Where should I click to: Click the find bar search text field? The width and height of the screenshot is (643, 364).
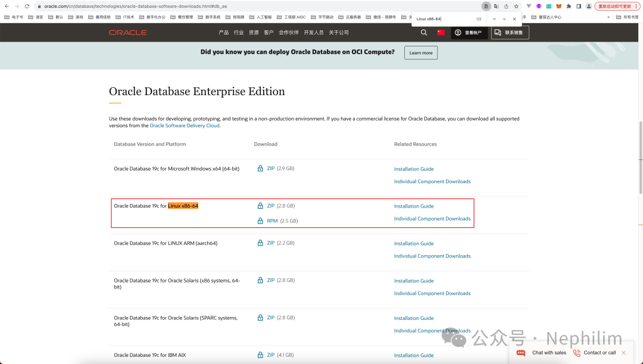(x=443, y=19)
